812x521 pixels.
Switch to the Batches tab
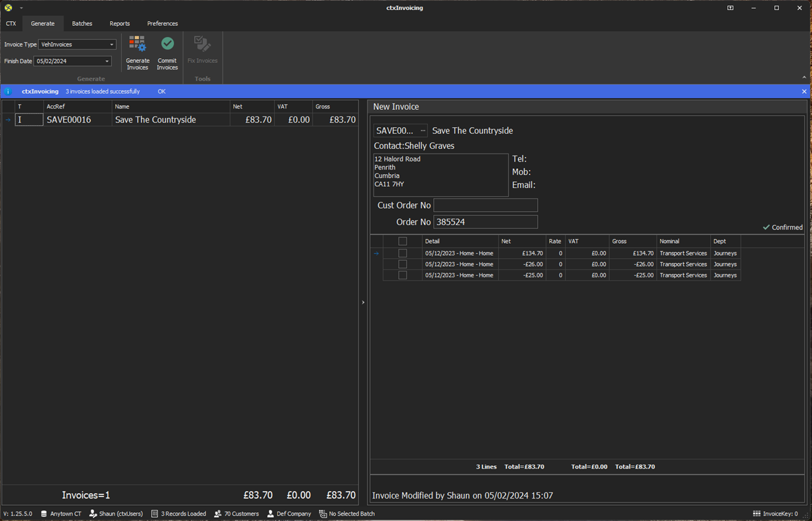[x=81, y=23]
